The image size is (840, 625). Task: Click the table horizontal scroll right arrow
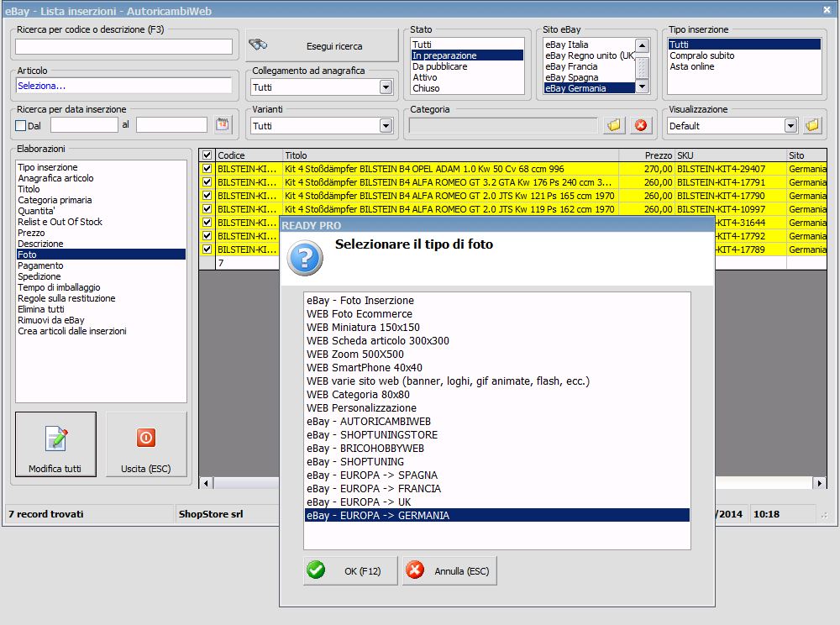coord(819,483)
